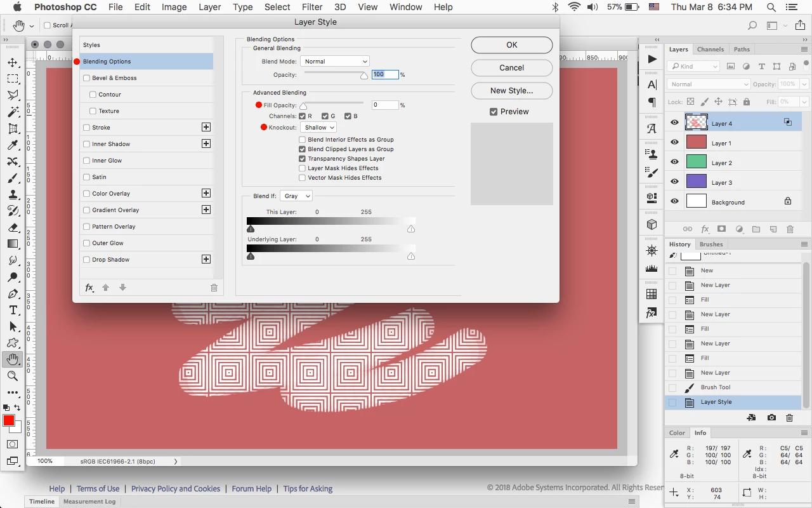Enable the Drop Shadow checkbox
This screenshot has width=812, height=508.
tap(86, 260)
